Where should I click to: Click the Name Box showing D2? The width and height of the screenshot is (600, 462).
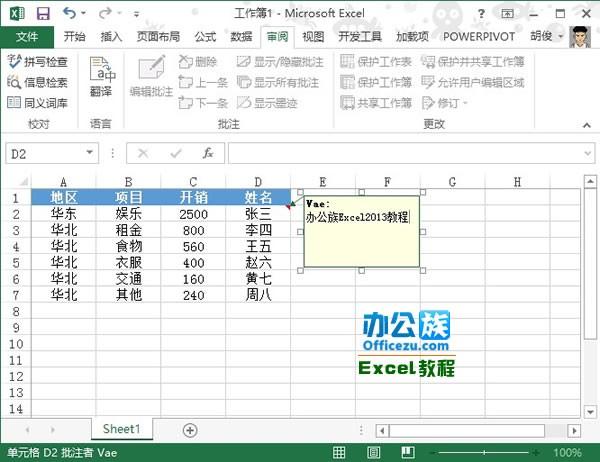pos(44,154)
